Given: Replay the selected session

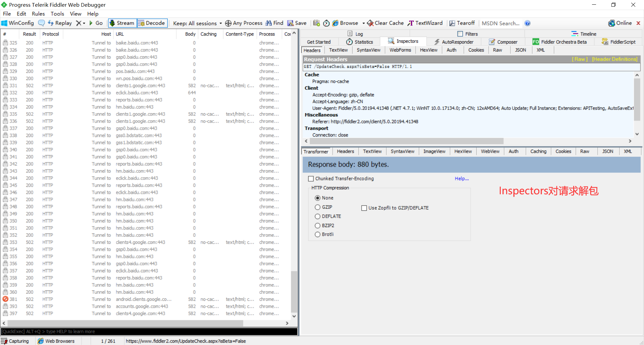Looking at the screenshot, I should pyautogui.click(x=60, y=23).
